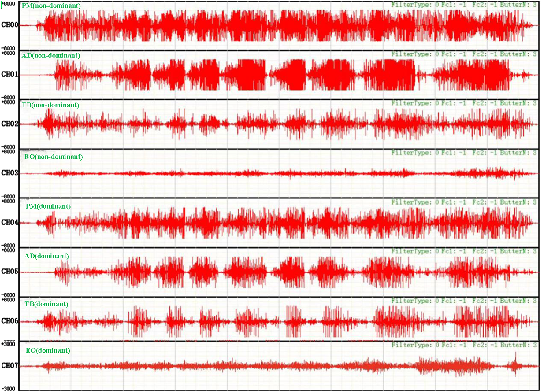Select the CH01 channel label

coord(10,75)
